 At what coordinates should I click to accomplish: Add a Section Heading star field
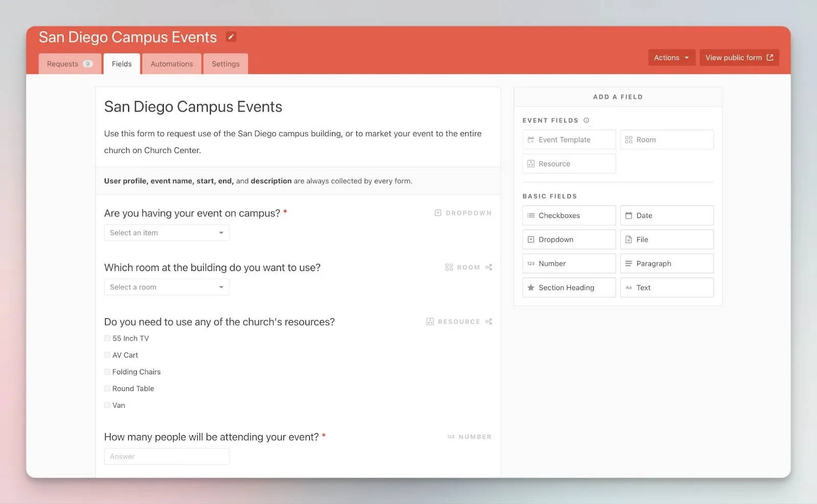point(569,288)
